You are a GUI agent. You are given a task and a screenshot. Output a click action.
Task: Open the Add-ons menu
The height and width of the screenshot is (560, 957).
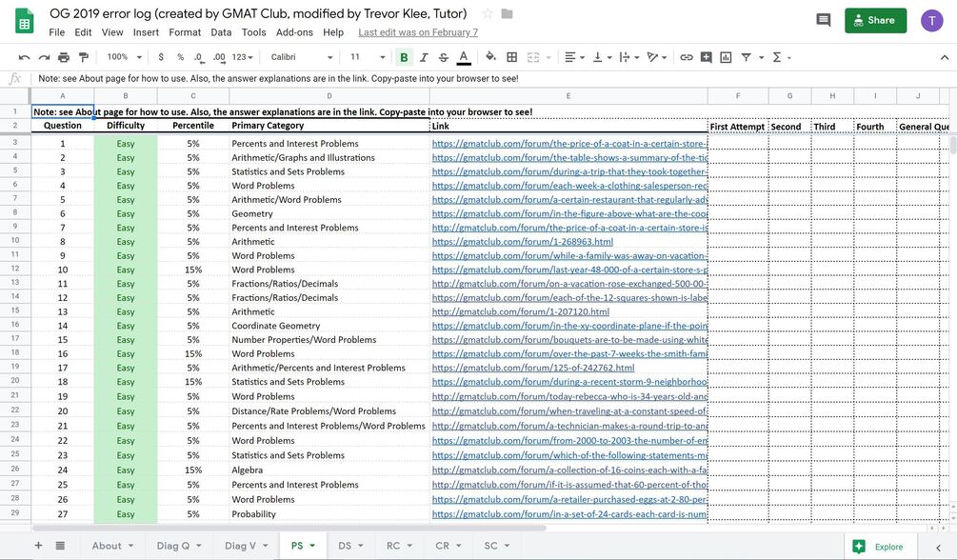click(x=295, y=32)
